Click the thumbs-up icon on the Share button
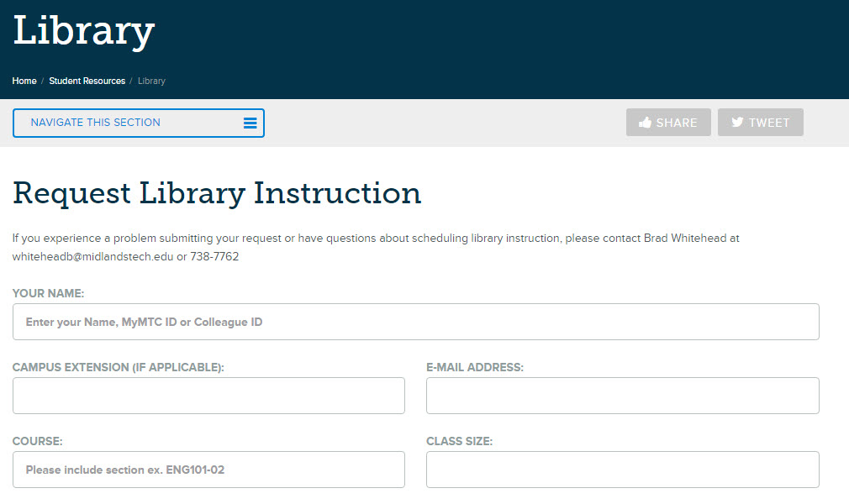This screenshot has width=849, height=504. click(645, 122)
